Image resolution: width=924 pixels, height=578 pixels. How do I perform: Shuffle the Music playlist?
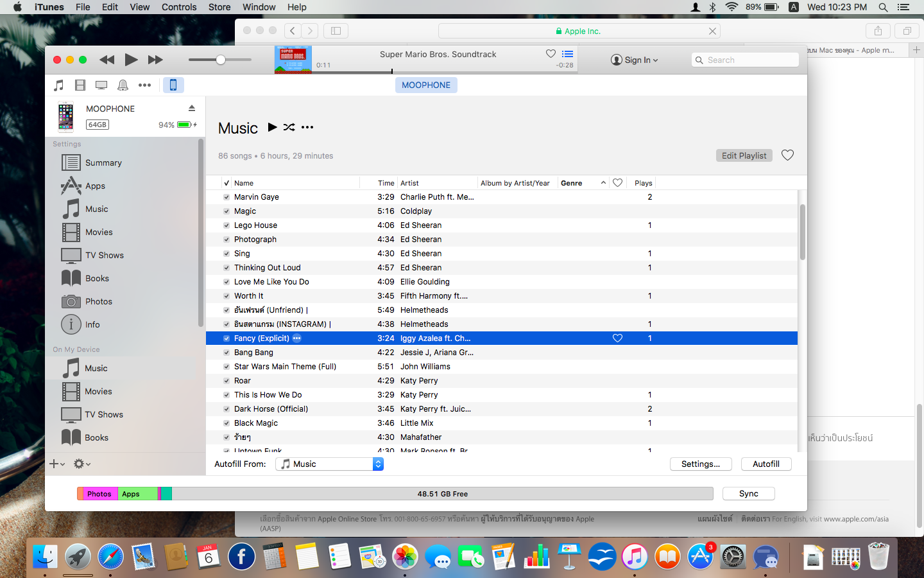(x=289, y=127)
